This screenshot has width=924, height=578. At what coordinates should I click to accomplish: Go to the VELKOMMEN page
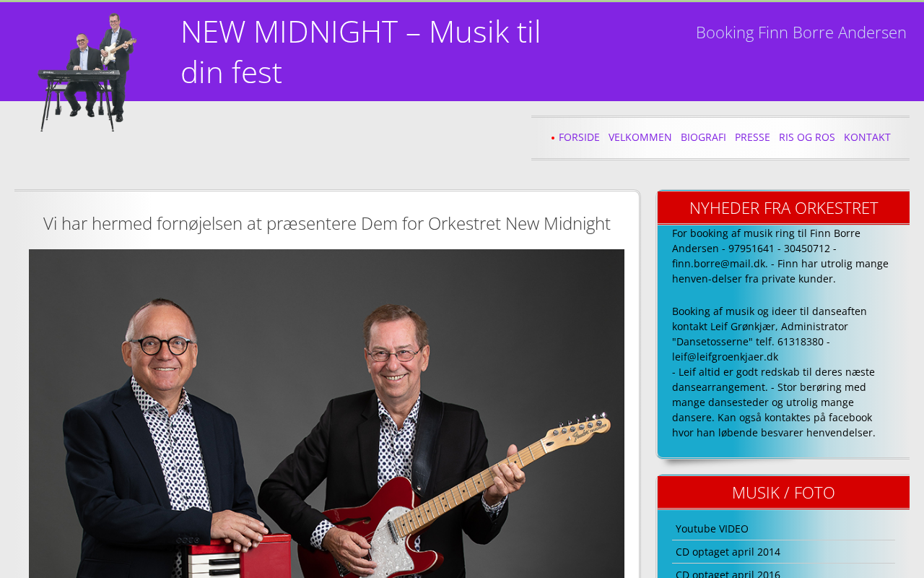point(640,137)
